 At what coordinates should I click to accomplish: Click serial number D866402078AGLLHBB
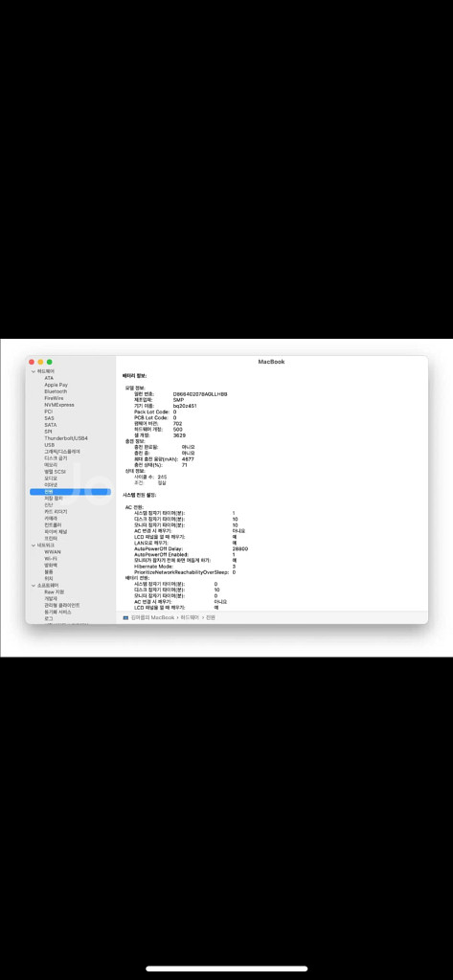pos(200,394)
